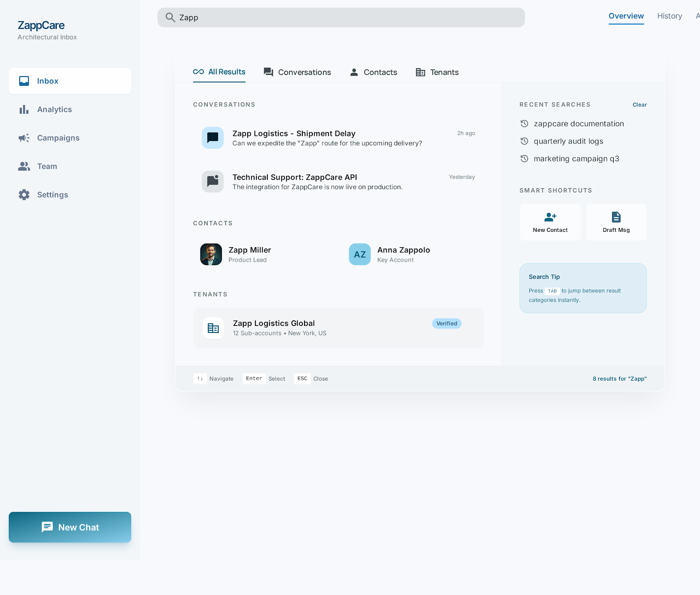This screenshot has height=595, width=700.
Task: Select recent search 'quarterly audit logs'
Action: pos(568,141)
